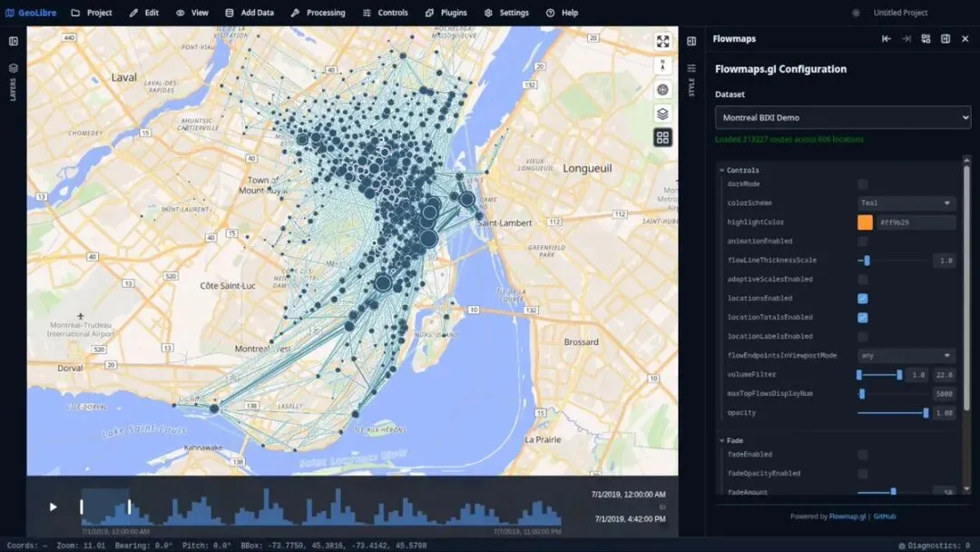This screenshot has width=980, height=552.
Task: Click the Flowmaps panel pop-out grid icon
Action: (x=926, y=39)
